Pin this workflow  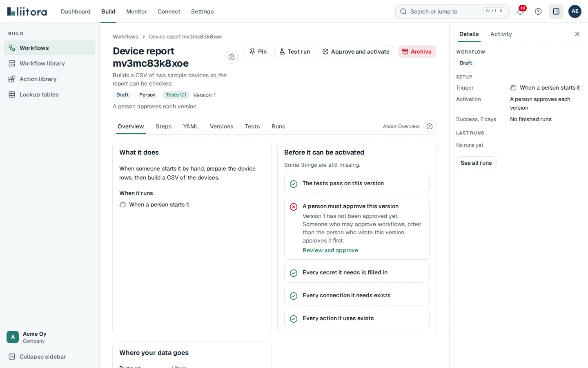258,52
